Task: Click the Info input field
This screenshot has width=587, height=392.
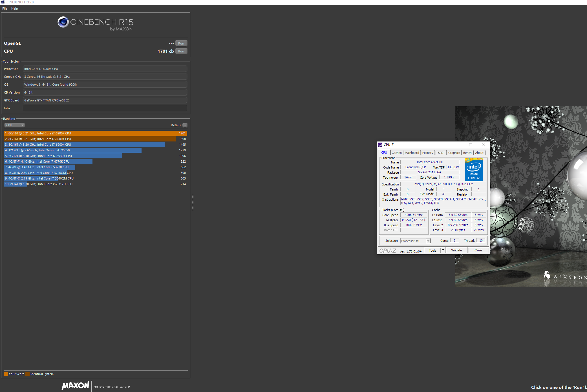Action: [105, 108]
